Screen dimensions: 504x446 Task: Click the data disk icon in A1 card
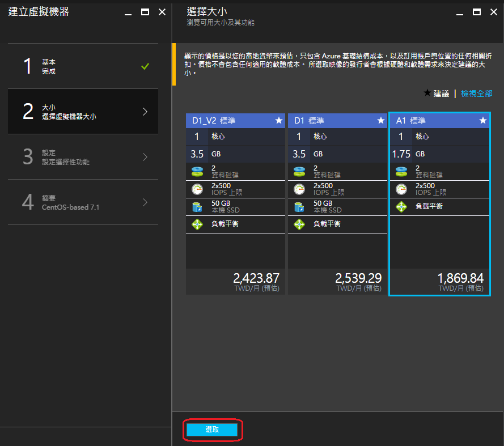click(401, 172)
